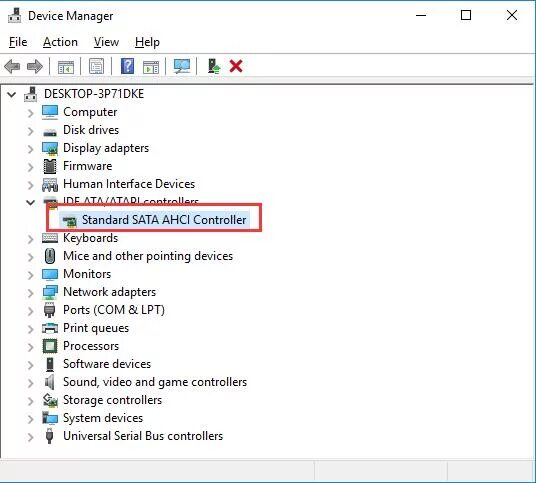The image size is (536, 483).
Task: Select the Processors label
Action: pos(91,346)
